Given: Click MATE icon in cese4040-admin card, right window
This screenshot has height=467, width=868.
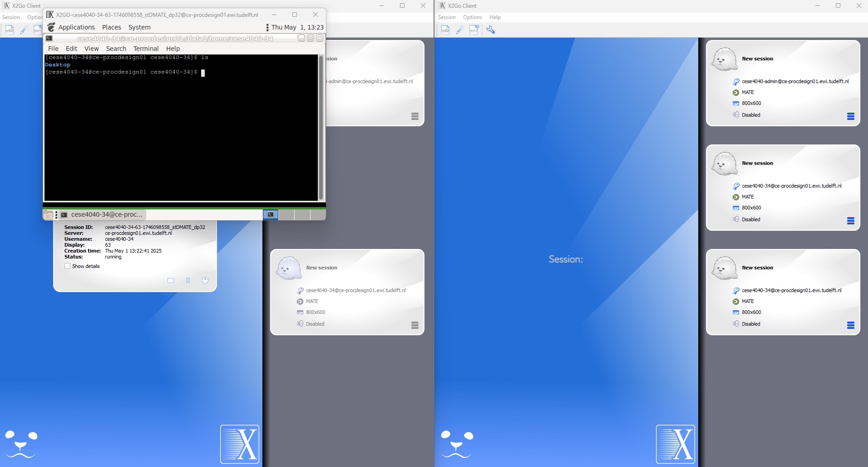Looking at the screenshot, I should [736, 93].
